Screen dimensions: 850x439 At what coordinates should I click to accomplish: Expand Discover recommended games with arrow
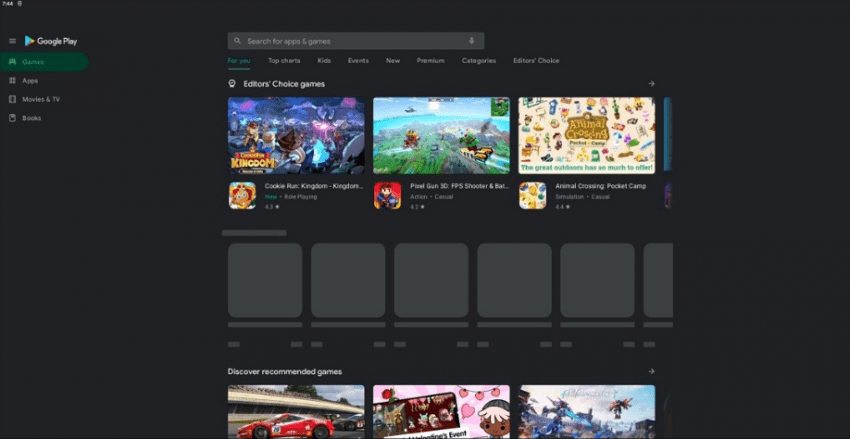coord(652,372)
